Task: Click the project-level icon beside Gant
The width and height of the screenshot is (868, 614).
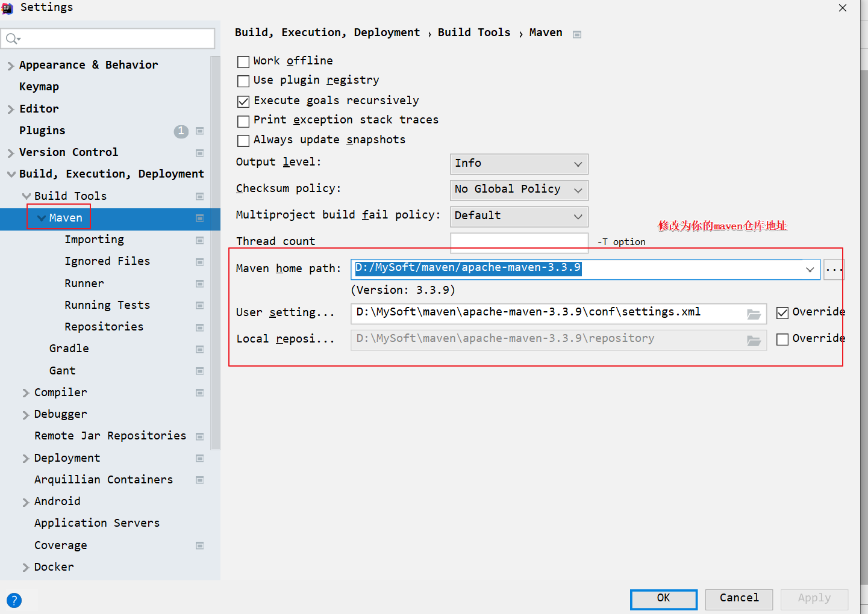Action: (200, 371)
